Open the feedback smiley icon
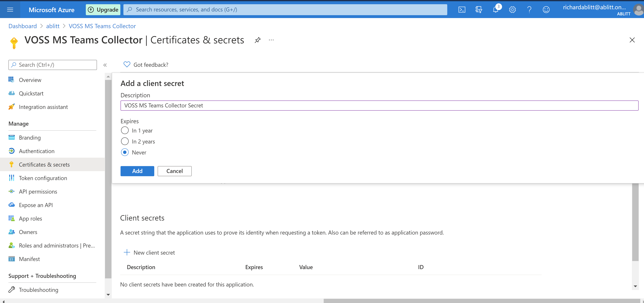Image resolution: width=644 pixels, height=303 pixels. coord(546,9)
